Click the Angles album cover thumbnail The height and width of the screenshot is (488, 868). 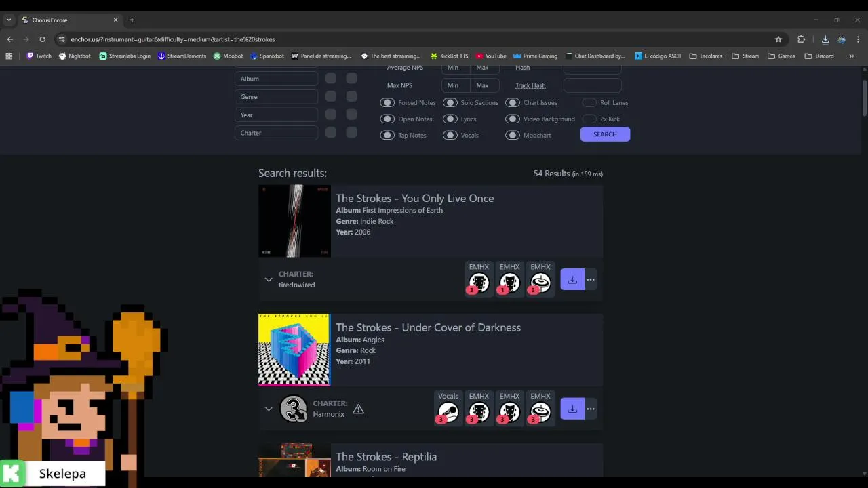click(x=294, y=350)
